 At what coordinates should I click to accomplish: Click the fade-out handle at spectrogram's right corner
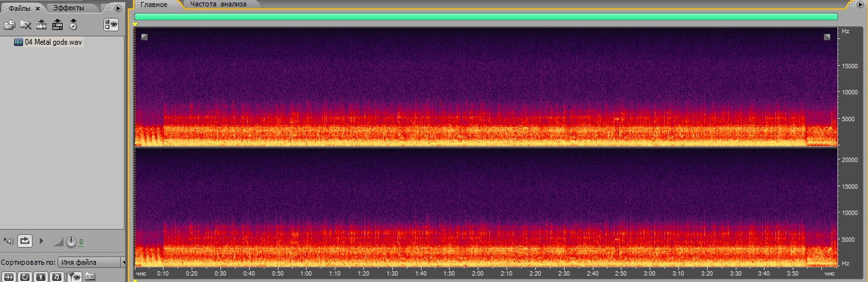click(827, 37)
